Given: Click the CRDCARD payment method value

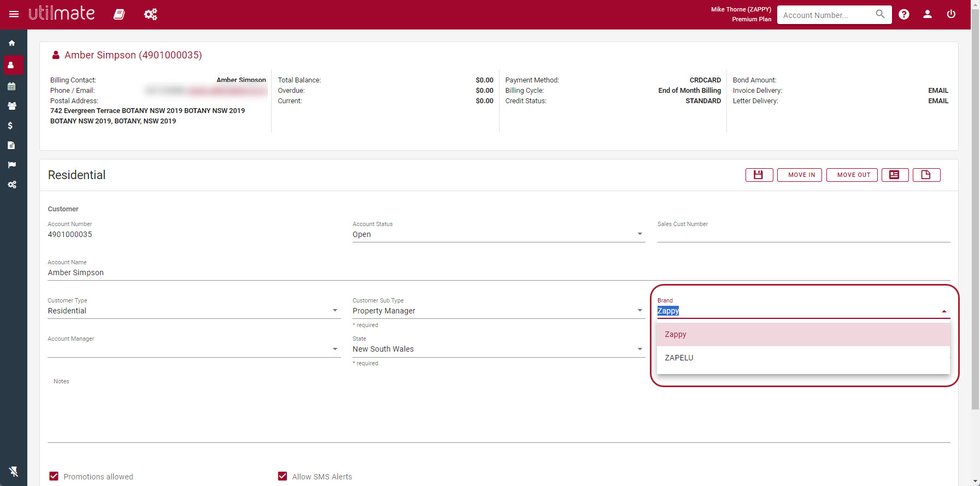Looking at the screenshot, I should tap(705, 80).
